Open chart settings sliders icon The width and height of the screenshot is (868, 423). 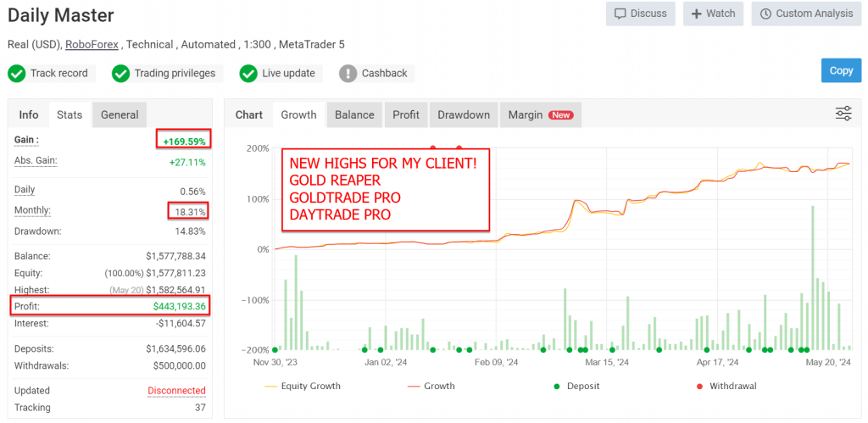coord(843,114)
